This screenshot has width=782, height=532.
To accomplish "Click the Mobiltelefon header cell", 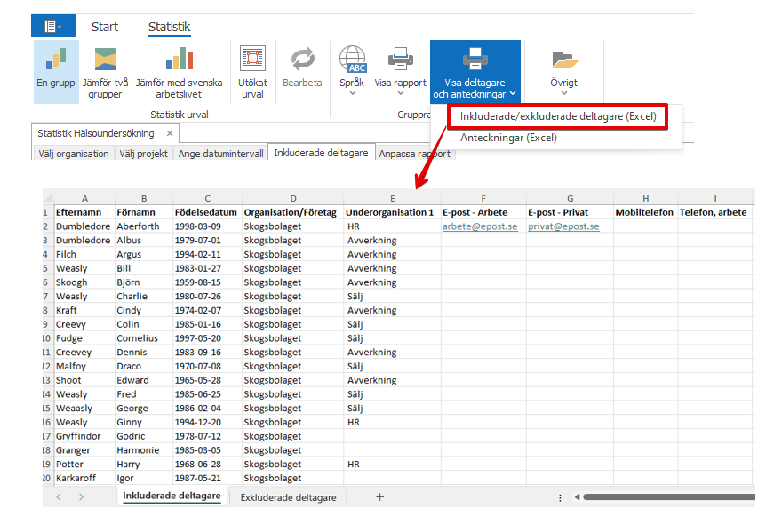I will point(646,212).
